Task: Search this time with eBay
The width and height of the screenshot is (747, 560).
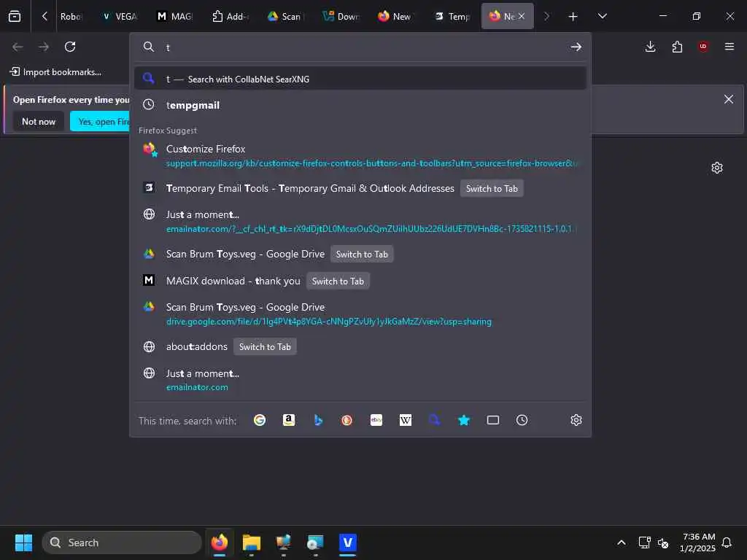Action: click(x=376, y=420)
